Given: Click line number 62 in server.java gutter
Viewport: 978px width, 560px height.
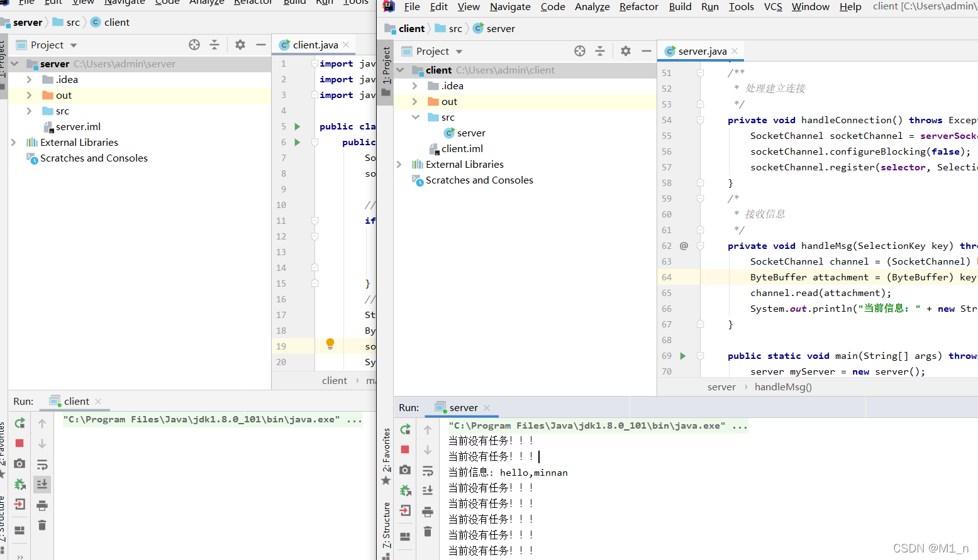Looking at the screenshot, I should coord(667,246).
